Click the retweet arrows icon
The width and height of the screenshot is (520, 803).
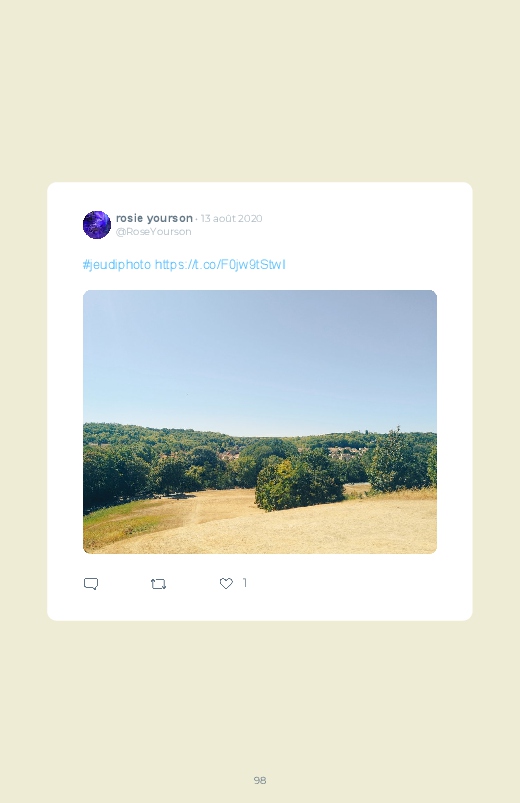pyautogui.click(x=158, y=584)
